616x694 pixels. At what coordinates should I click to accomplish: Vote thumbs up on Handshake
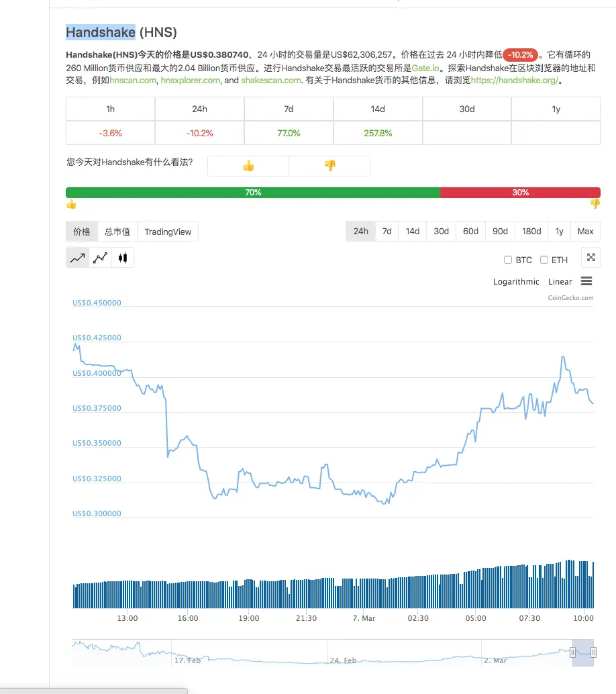point(248,166)
